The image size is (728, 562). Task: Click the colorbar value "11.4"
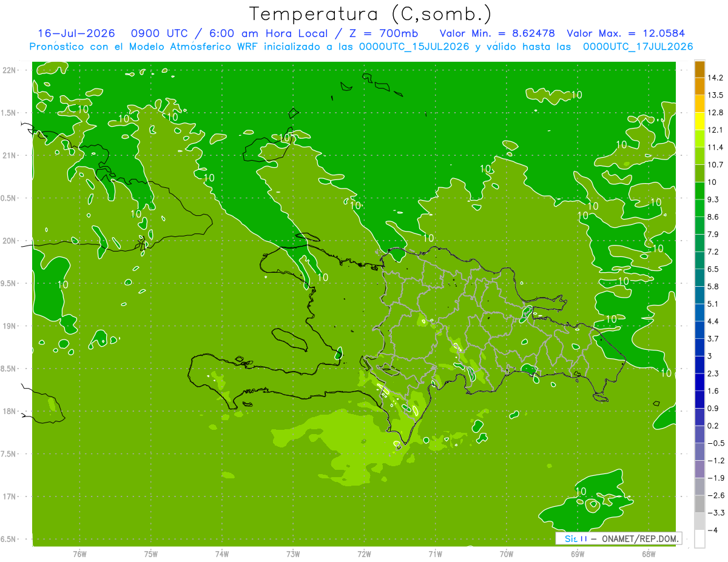coord(715,147)
